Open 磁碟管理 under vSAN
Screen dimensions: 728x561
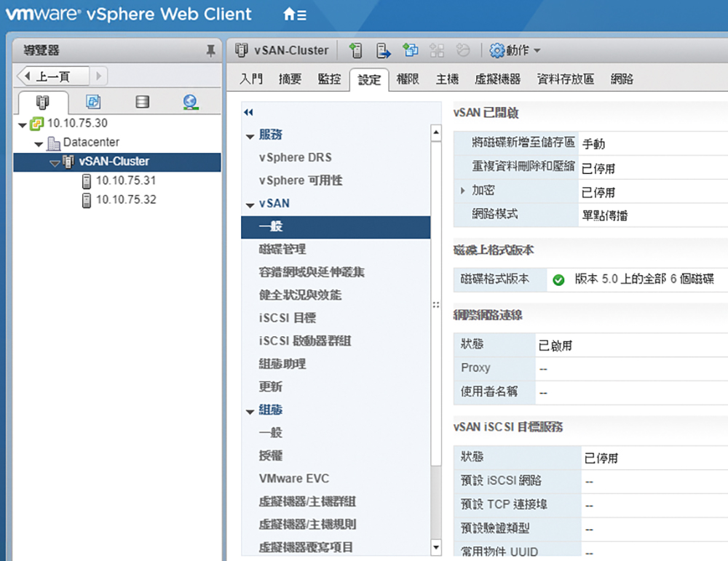pyautogui.click(x=282, y=249)
